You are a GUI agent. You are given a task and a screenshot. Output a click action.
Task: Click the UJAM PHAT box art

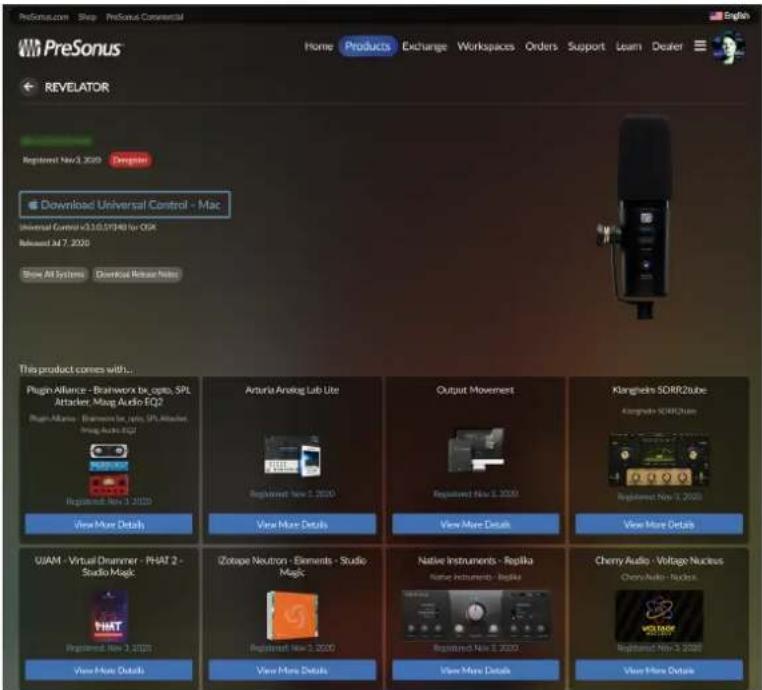(109, 616)
